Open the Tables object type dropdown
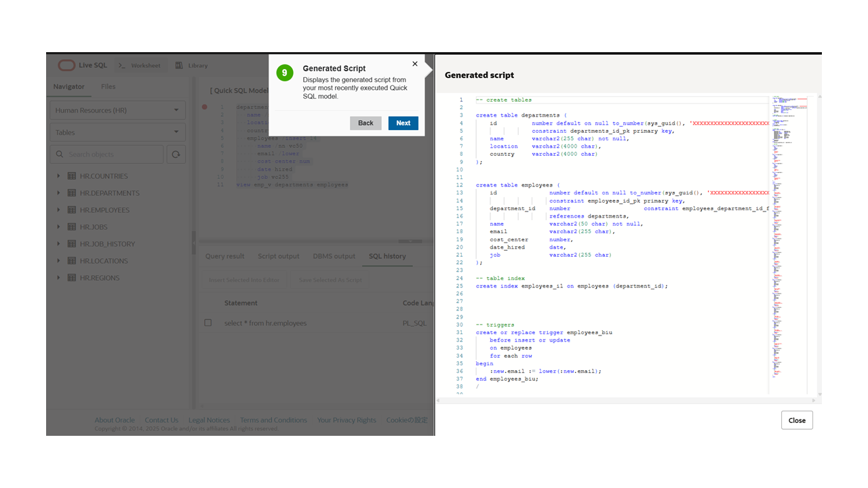This screenshot has width=868, height=488. (x=117, y=133)
